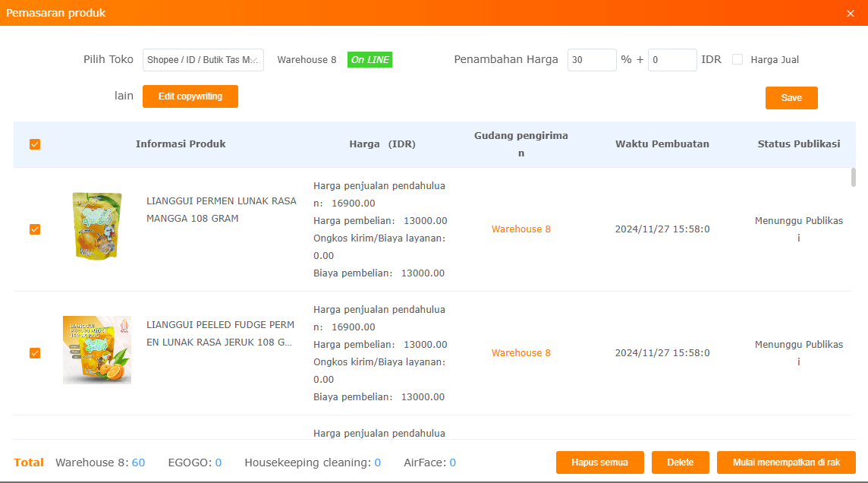Viewport: 868px width, 483px height.
Task: Open the orange fudge product thumbnail
Action: (x=97, y=350)
